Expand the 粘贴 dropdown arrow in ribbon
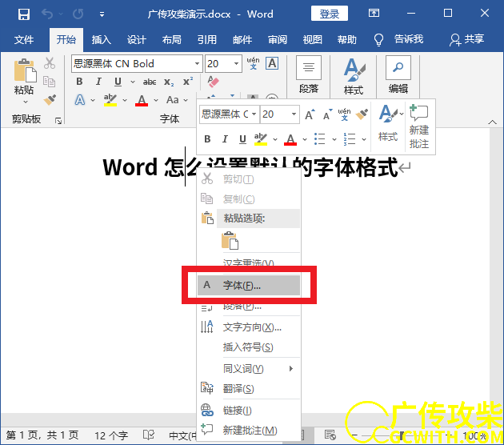Viewport: 504px width, 445px height. point(26,102)
